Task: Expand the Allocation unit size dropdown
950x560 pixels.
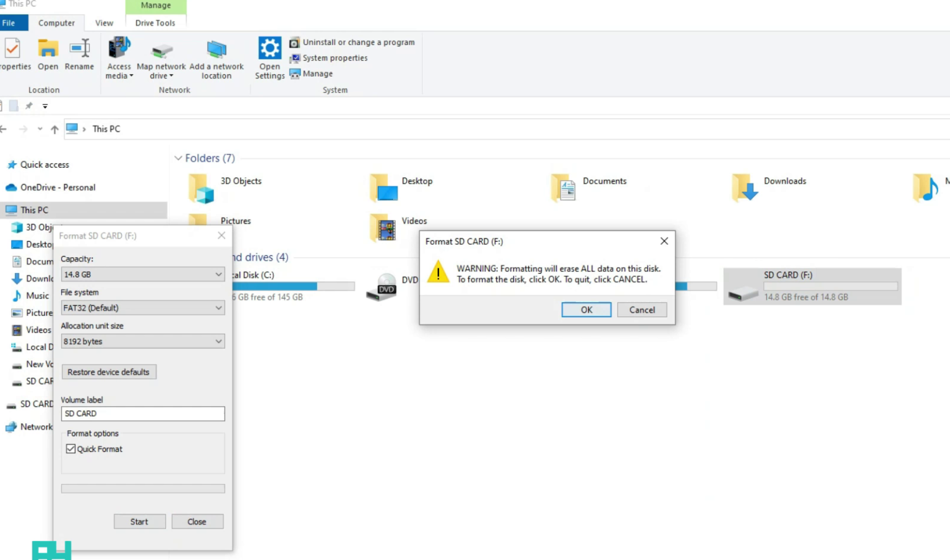Action: [x=142, y=341]
